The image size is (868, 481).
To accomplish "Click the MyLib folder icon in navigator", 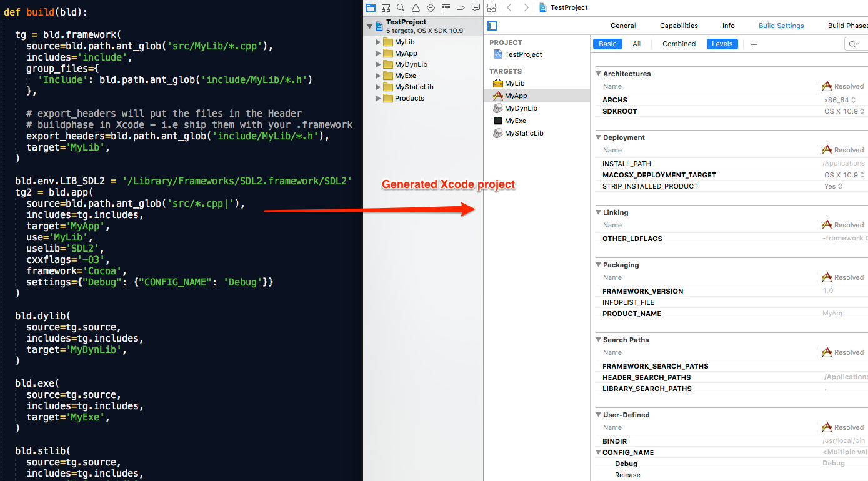I will tap(389, 42).
